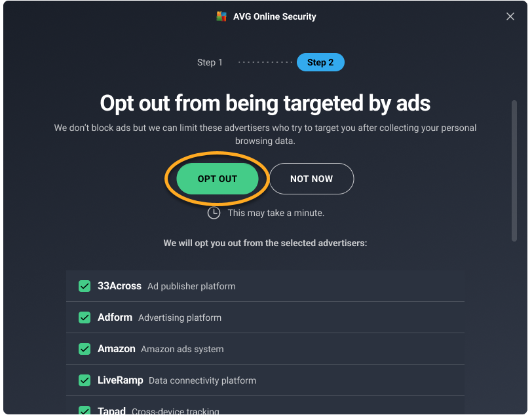
Task: Click the vertical scrollbar of the dialog
Action: 514,170
